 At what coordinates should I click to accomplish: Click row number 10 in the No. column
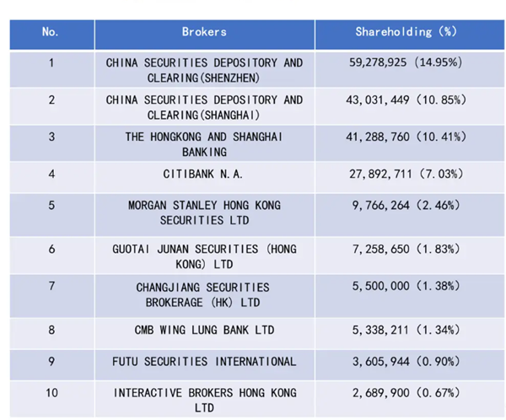click(51, 393)
